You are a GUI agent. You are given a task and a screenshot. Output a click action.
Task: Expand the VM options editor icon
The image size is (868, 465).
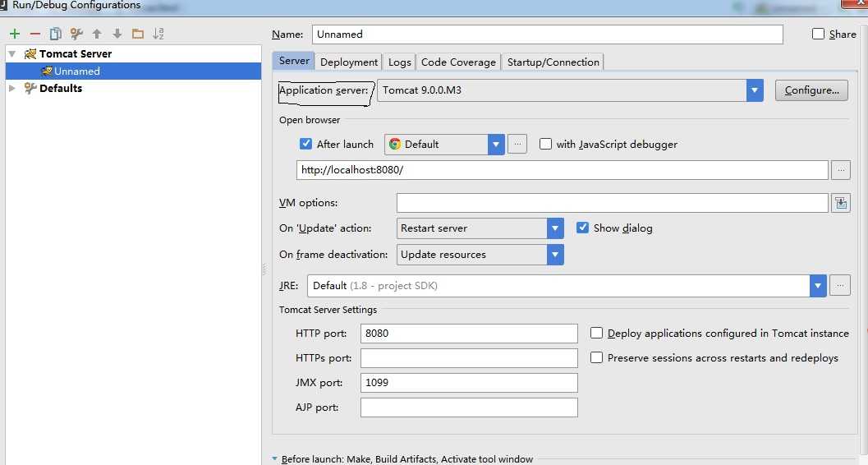click(x=840, y=203)
